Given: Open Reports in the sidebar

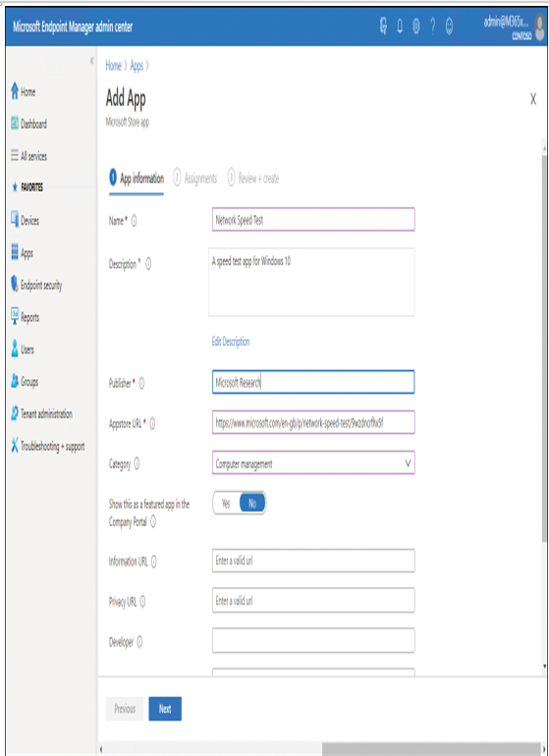Looking at the screenshot, I should click(26, 317).
